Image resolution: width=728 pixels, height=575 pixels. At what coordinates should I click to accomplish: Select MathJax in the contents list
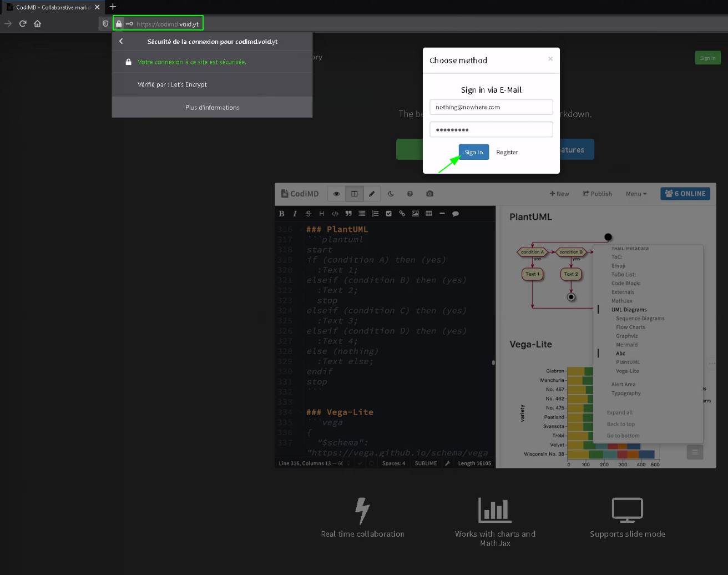click(x=621, y=301)
